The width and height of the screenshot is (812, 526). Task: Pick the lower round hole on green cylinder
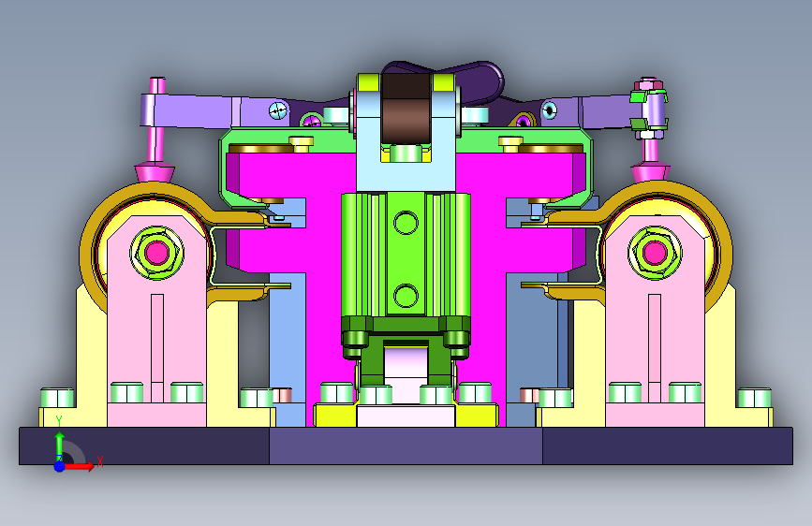coord(406,296)
